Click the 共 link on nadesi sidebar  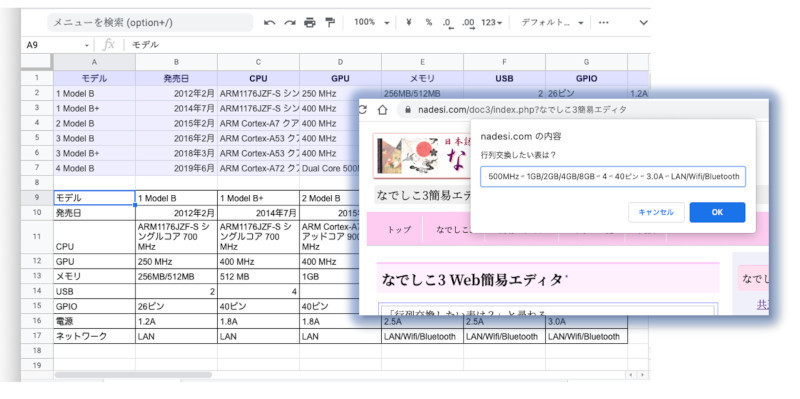pos(762,304)
